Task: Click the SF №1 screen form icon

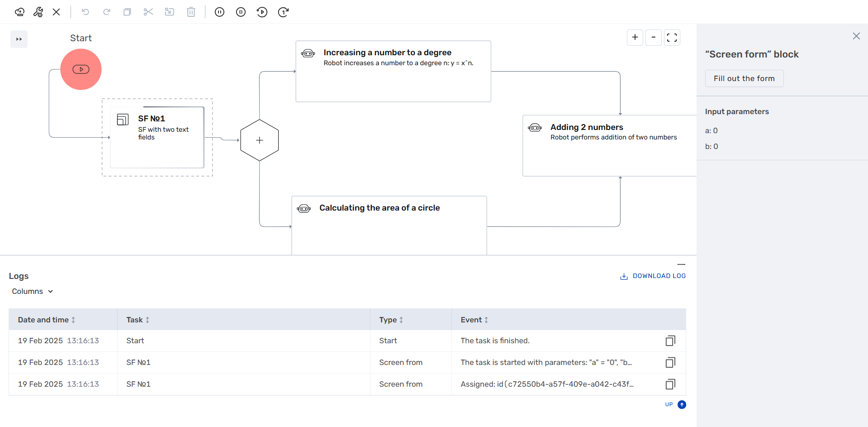Action: pyautogui.click(x=123, y=120)
